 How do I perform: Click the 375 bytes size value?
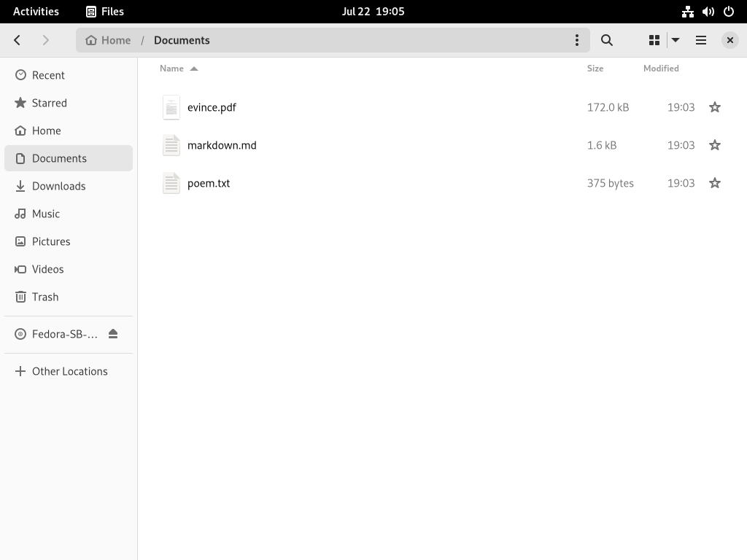(611, 183)
